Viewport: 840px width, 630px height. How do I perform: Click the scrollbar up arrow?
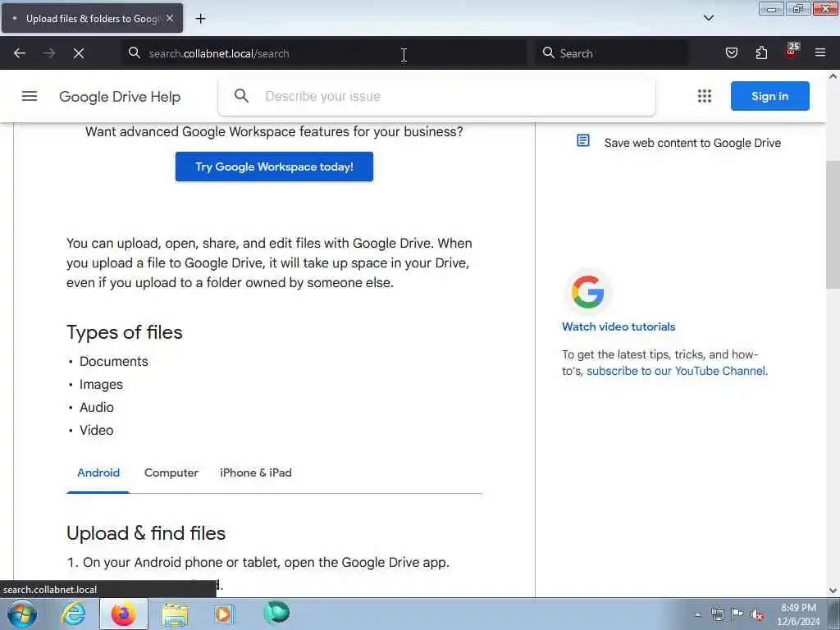pos(833,76)
